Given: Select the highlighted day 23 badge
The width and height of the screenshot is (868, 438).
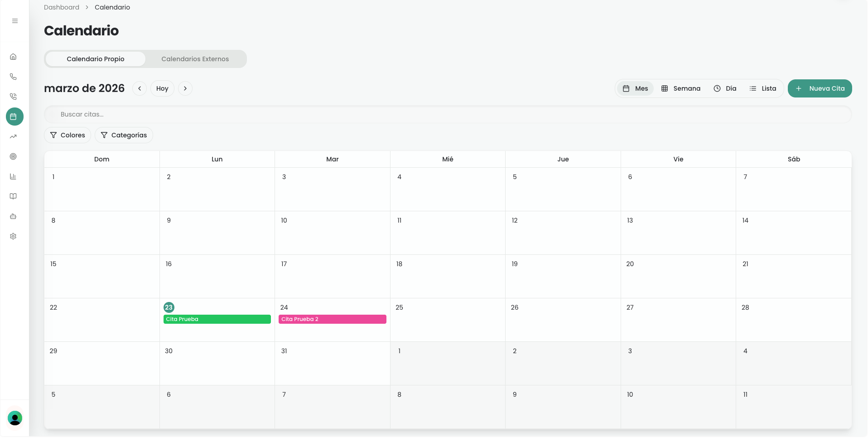Looking at the screenshot, I should 169,307.
